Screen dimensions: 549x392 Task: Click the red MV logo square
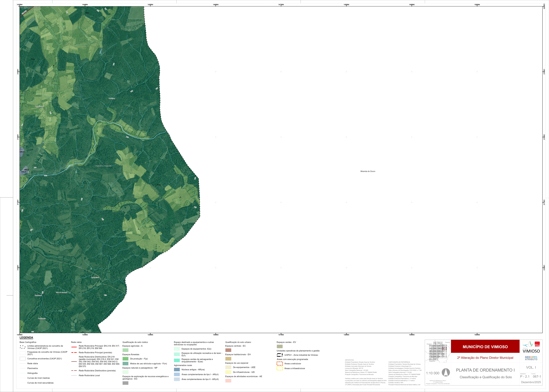(x=537, y=344)
